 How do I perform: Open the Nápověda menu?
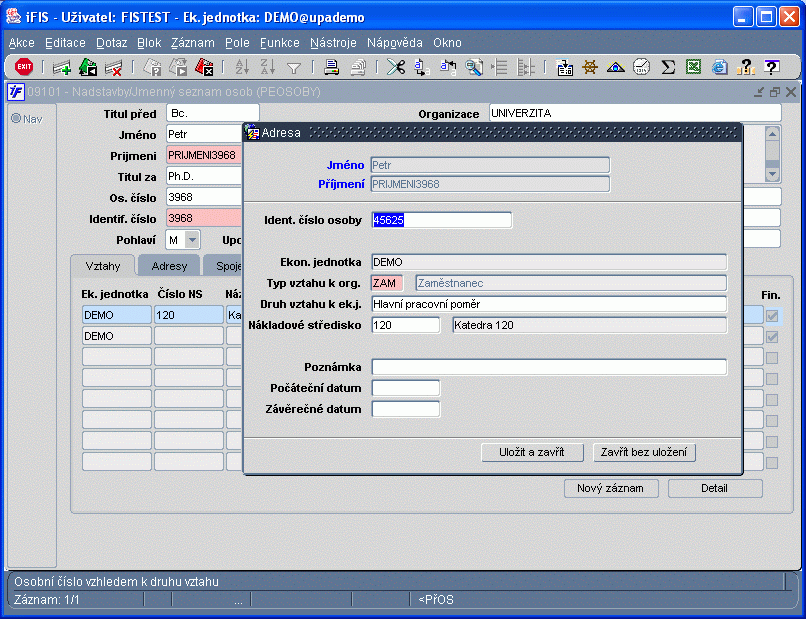(x=394, y=43)
